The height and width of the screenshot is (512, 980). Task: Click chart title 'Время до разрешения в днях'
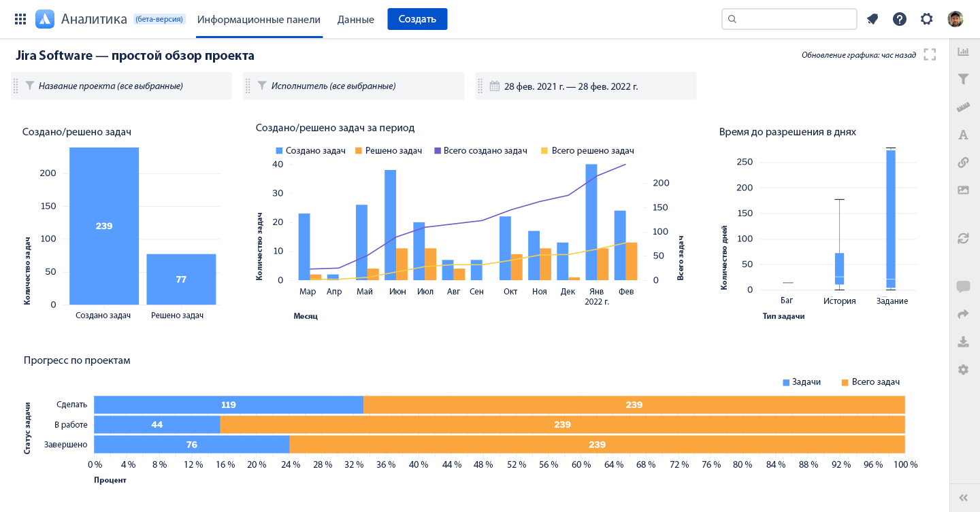coord(787,132)
